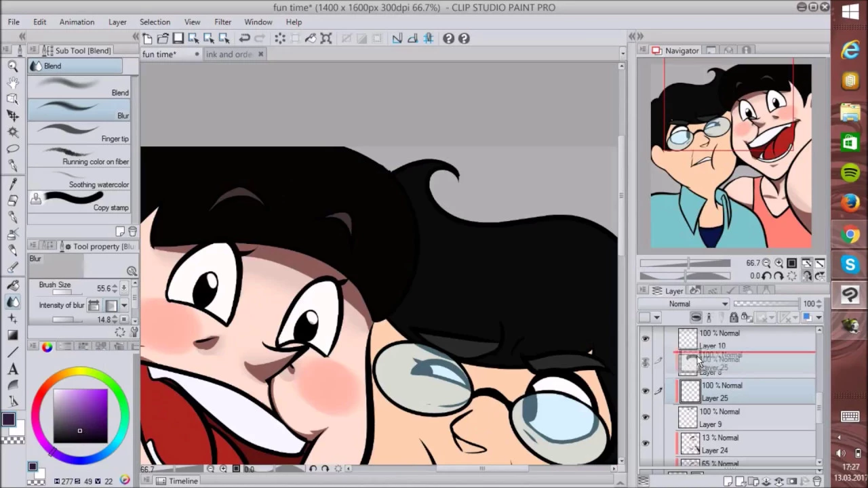Image resolution: width=868 pixels, height=488 pixels.
Task: Open the Filter menu
Action: pos(222,22)
